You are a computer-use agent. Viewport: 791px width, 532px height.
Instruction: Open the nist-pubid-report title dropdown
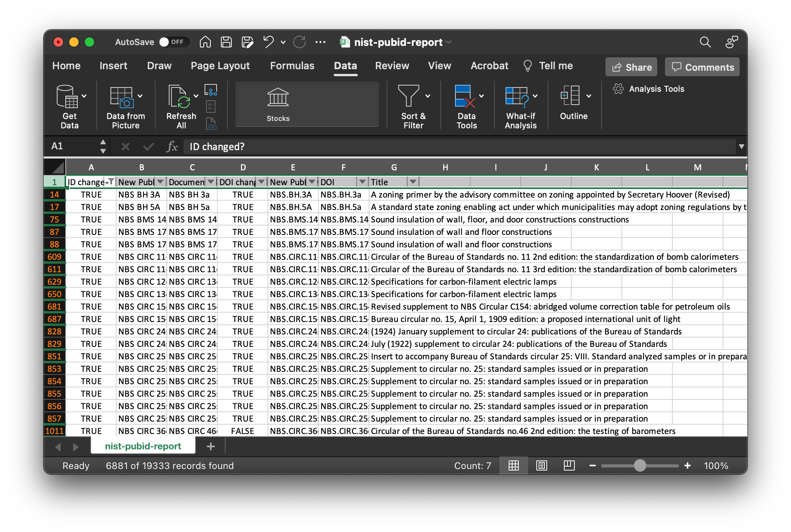click(449, 42)
